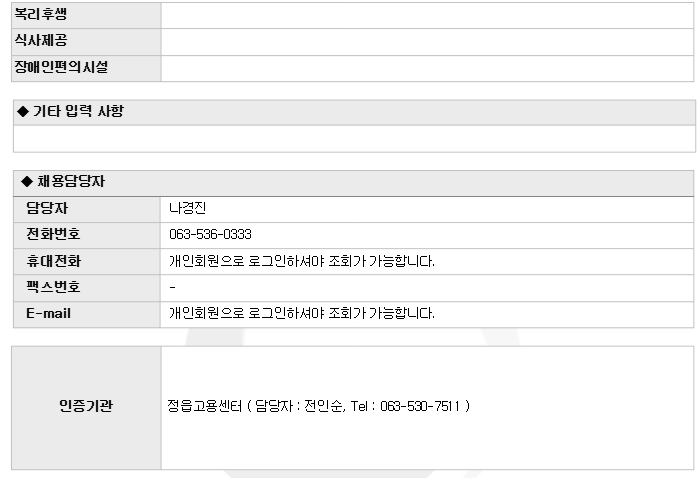
Task: Click the 팩스번호 row label
Action: (53, 287)
